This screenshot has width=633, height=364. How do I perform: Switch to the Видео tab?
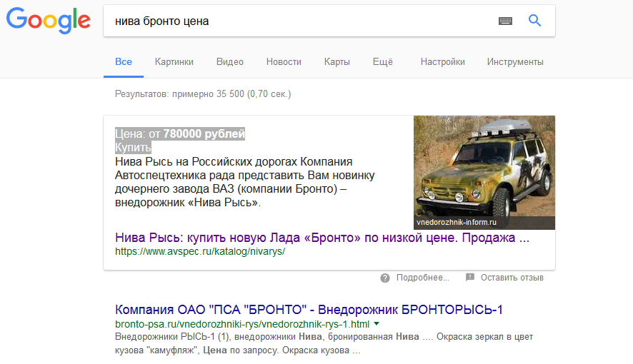230,61
